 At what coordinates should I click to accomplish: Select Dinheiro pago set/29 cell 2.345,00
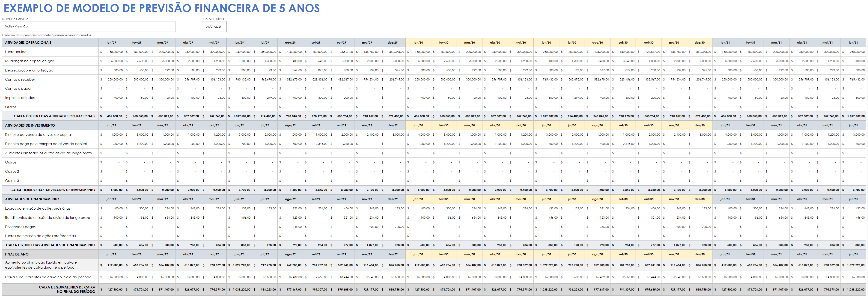pos(316,144)
